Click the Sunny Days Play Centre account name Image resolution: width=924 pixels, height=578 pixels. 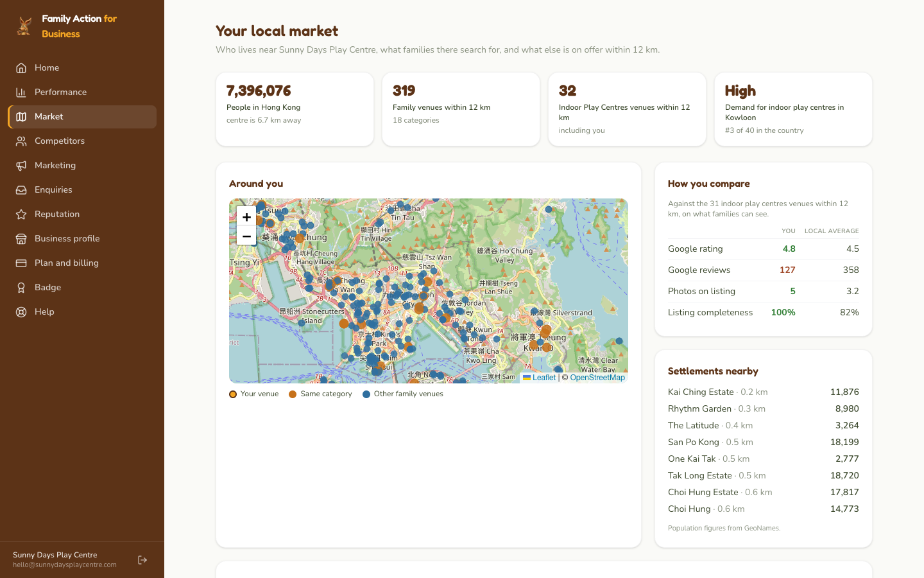55,555
